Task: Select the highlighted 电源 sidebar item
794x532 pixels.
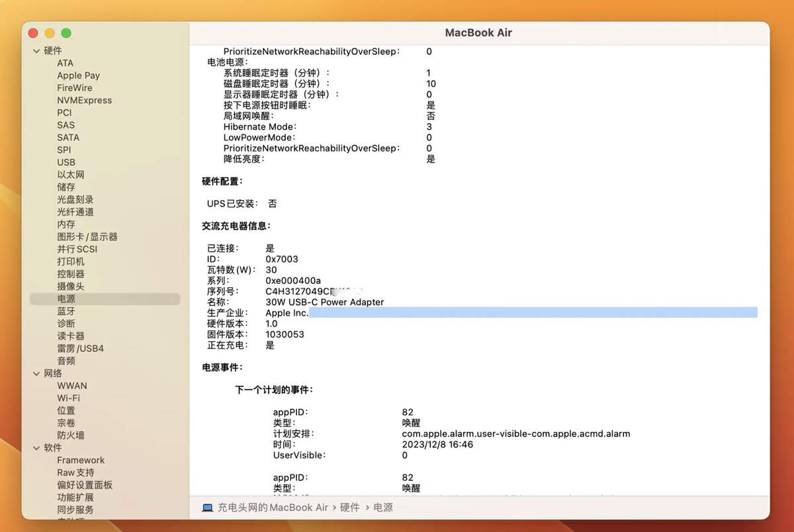Action: [105, 299]
